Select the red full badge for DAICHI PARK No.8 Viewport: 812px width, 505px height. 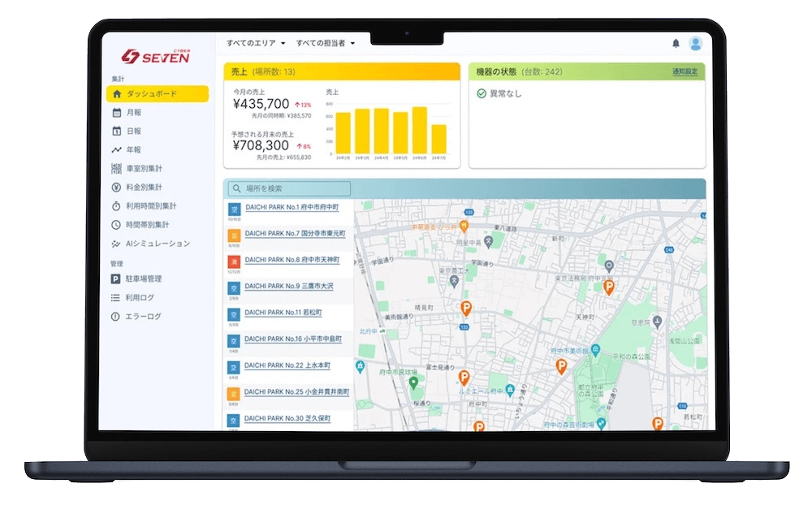[x=233, y=261]
